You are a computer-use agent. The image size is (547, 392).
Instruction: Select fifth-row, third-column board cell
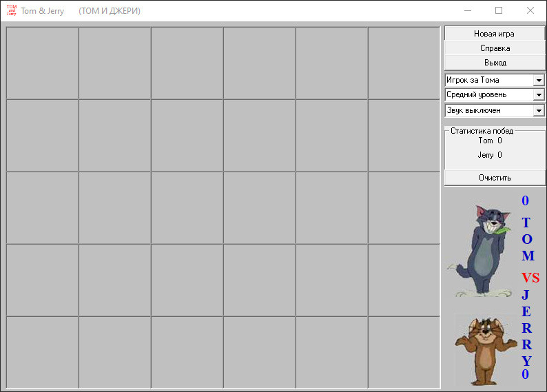187,352
